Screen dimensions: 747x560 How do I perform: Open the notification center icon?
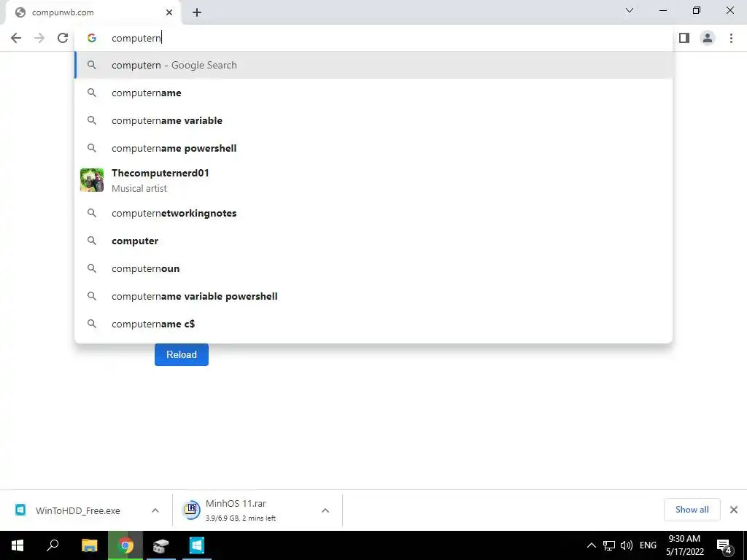(724, 546)
